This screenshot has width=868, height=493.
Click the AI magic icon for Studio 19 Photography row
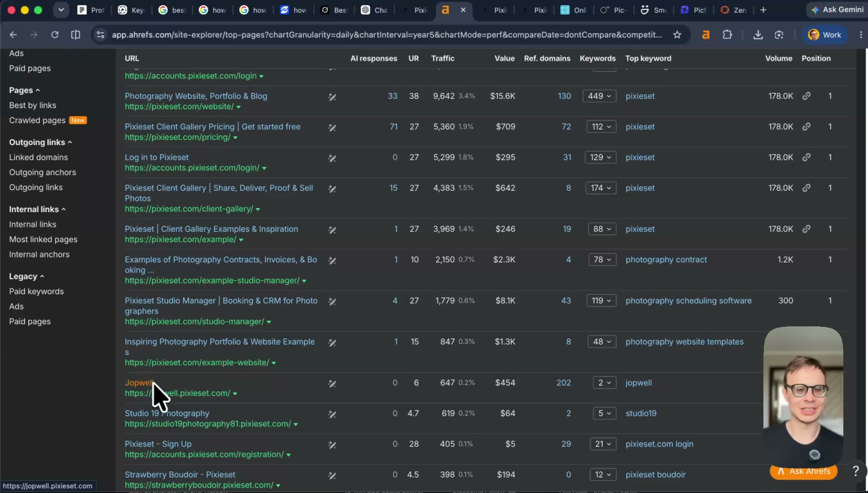point(332,414)
